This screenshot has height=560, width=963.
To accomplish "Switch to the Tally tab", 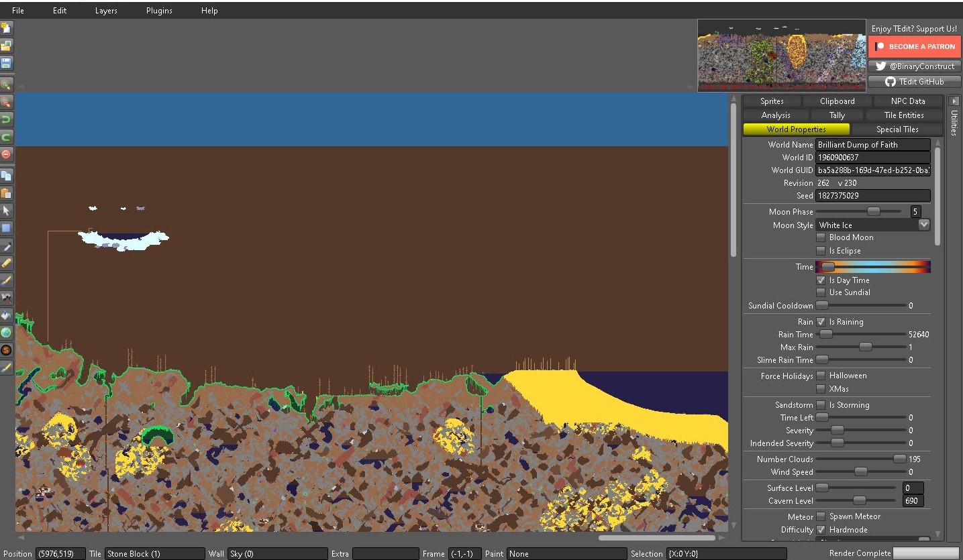I will tap(837, 115).
